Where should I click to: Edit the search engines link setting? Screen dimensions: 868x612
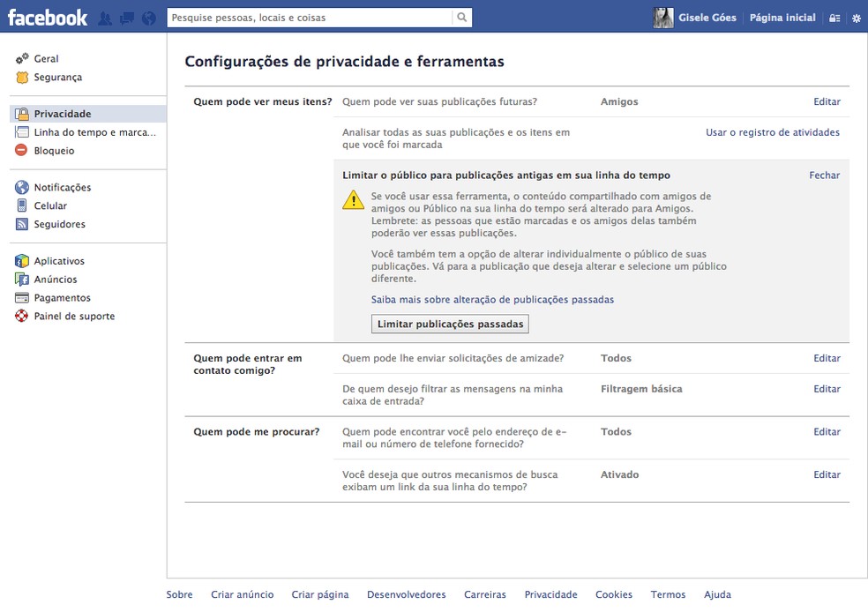(x=827, y=474)
